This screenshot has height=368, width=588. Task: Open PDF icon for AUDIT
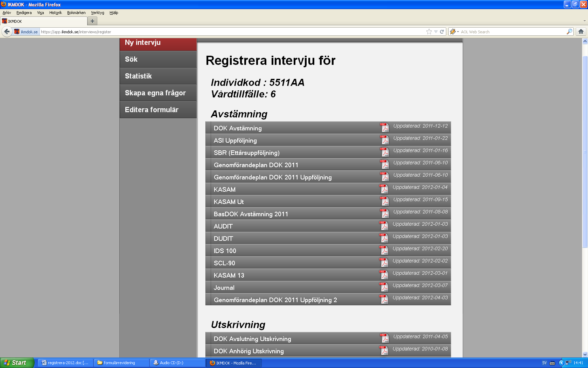(x=384, y=226)
